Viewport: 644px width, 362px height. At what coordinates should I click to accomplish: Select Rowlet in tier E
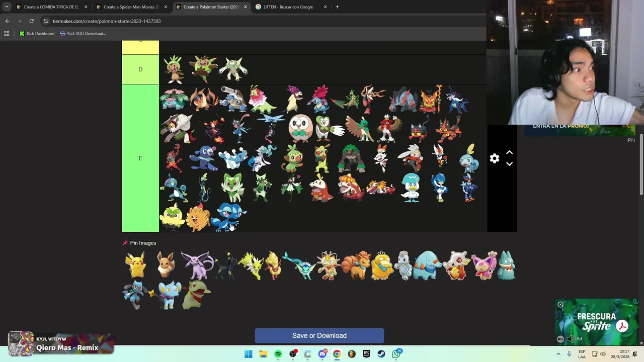301,128
